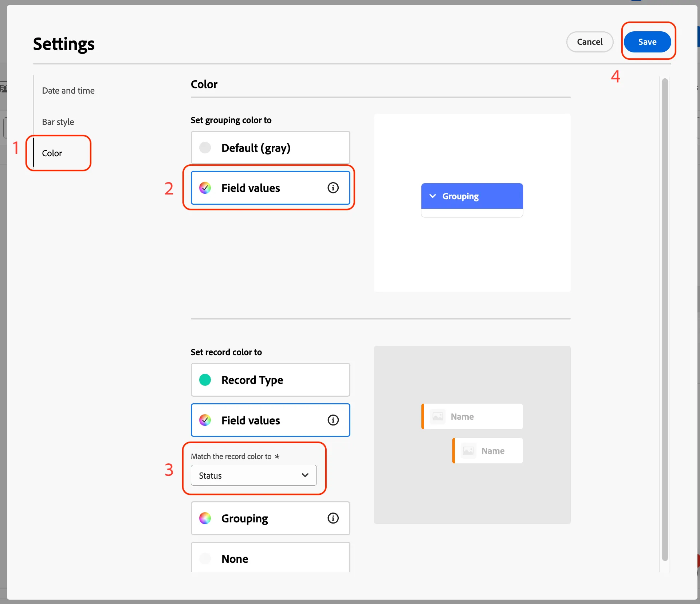Click image placeholder in second Name preview
This screenshot has width=700, height=604.
pos(468,451)
